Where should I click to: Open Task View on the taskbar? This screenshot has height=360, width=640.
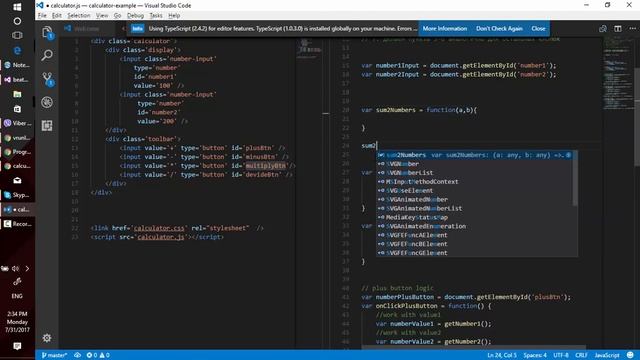coord(17,36)
